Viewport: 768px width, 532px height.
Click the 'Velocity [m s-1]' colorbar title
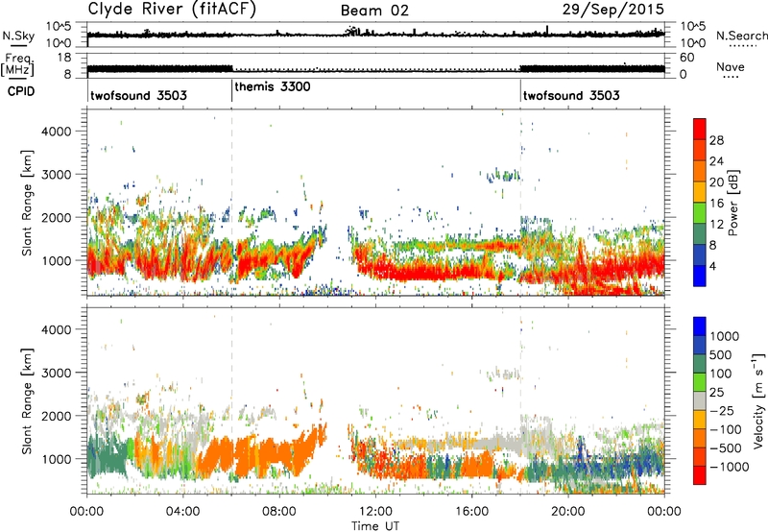point(758,400)
